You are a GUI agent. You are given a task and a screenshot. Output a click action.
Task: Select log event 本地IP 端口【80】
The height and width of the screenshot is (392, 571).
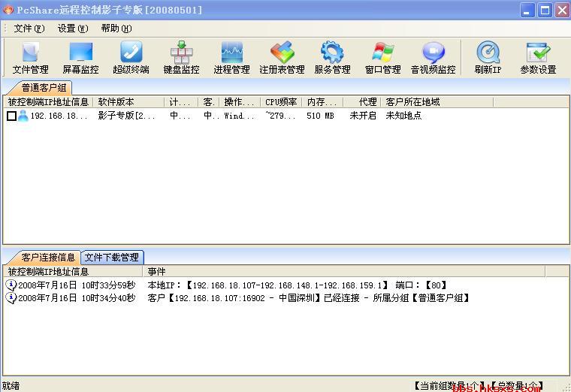pos(297,285)
